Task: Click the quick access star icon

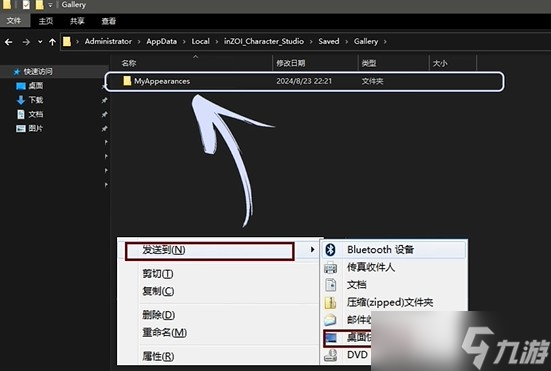Action: tap(17, 72)
